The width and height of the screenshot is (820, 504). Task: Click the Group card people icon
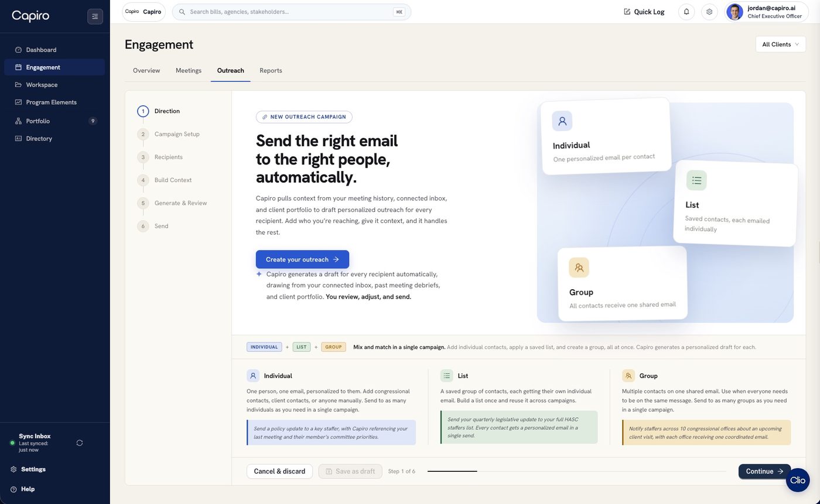pos(579,268)
